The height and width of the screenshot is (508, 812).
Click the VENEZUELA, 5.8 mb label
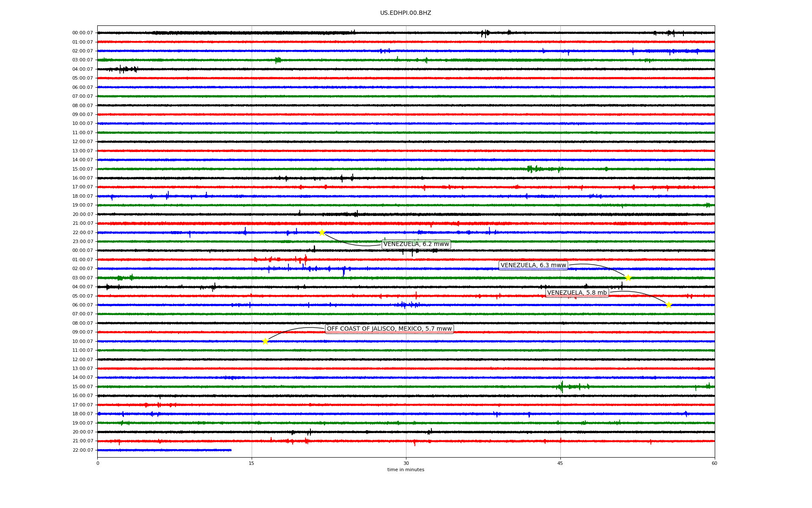coord(577,293)
